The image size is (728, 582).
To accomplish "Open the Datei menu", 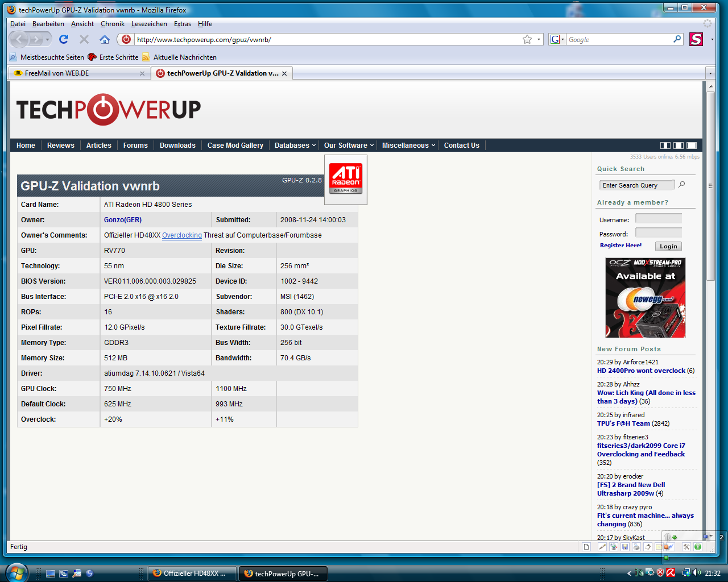I will point(18,24).
